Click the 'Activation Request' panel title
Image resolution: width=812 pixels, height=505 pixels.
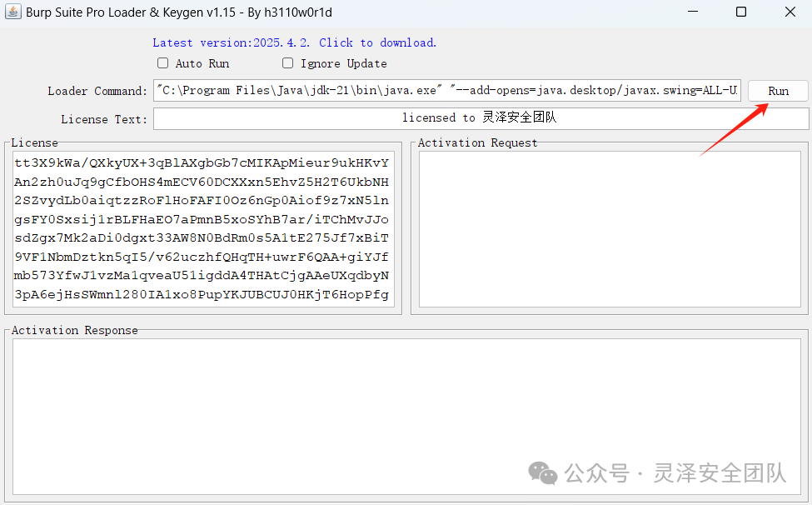coord(477,143)
